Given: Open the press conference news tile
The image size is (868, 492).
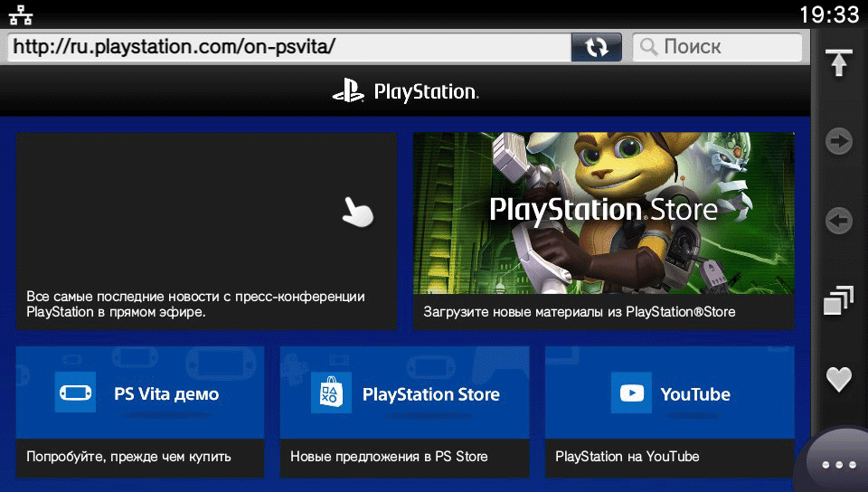Looking at the screenshot, I should click(x=206, y=231).
